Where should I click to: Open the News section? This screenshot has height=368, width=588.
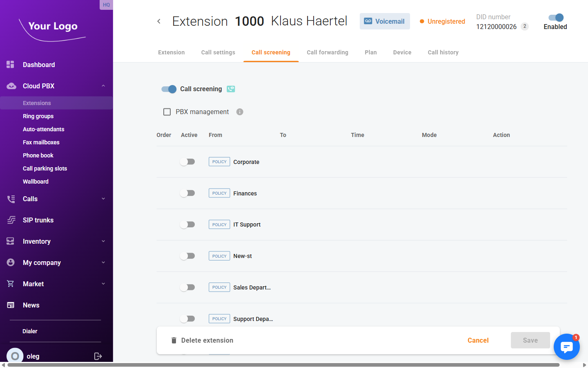31,305
